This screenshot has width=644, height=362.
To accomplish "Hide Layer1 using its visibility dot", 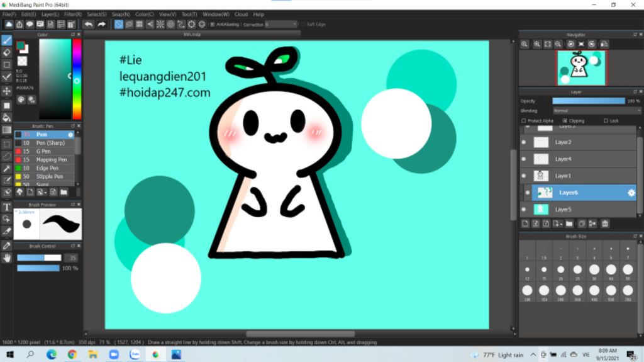I will [524, 176].
